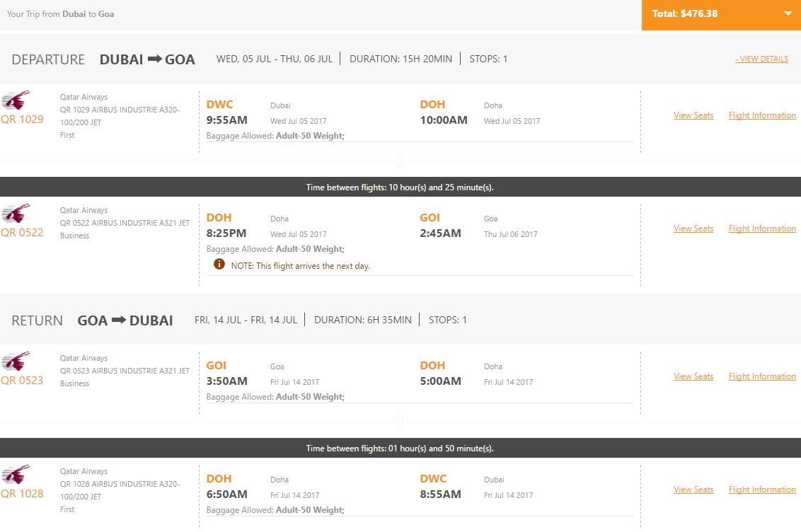Click the DURATION: 6H 35MIN text

(363, 320)
